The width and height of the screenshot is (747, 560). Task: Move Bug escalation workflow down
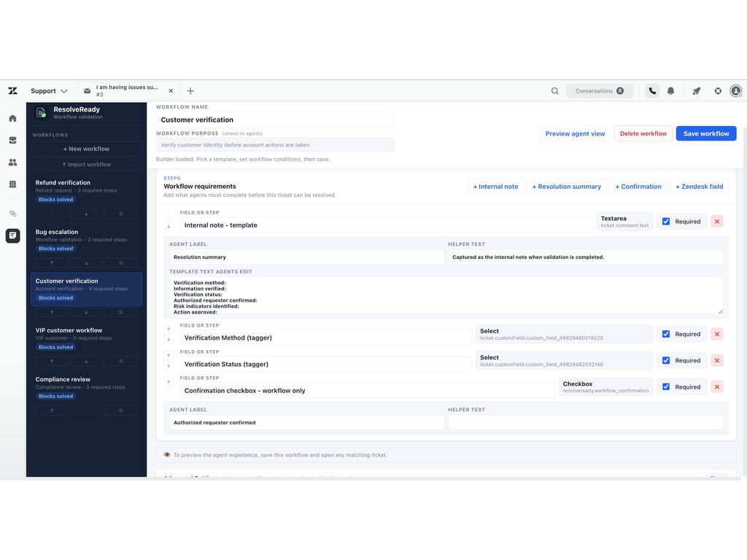[x=86, y=262]
